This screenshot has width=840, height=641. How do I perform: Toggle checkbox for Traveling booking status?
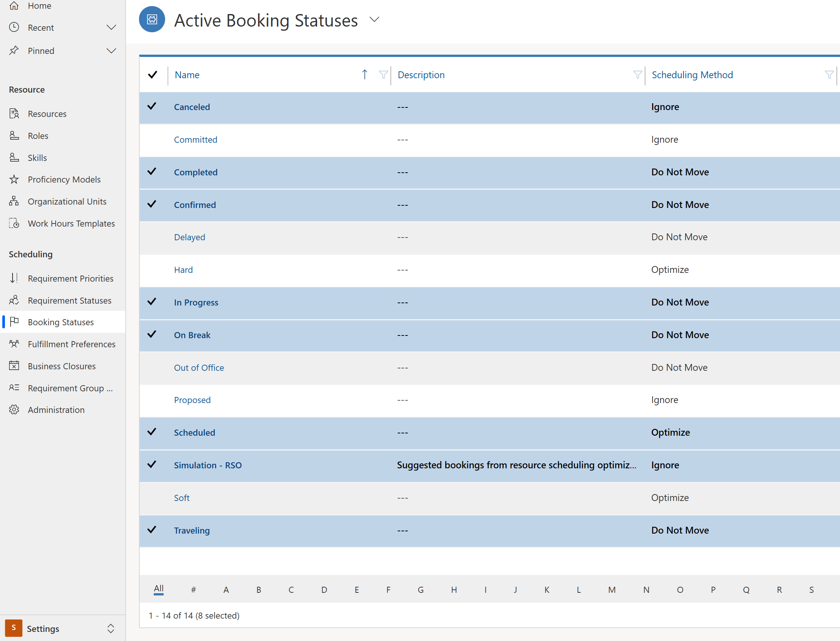153,530
